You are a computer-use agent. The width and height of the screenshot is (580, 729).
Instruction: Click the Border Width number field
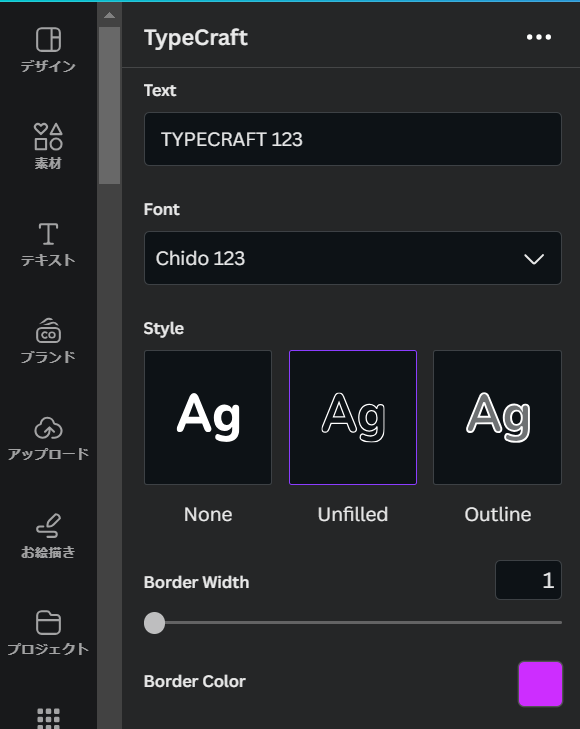(x=528, y=580)
